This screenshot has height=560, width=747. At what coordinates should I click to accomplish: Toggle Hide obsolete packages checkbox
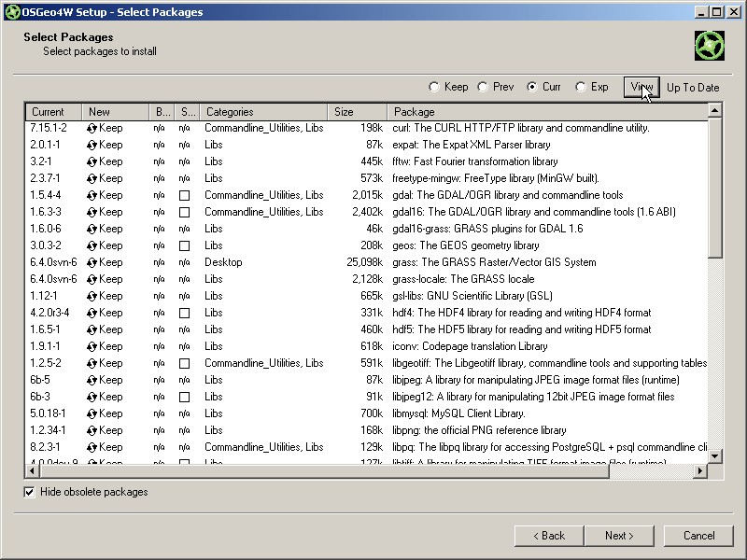[30, 492]
